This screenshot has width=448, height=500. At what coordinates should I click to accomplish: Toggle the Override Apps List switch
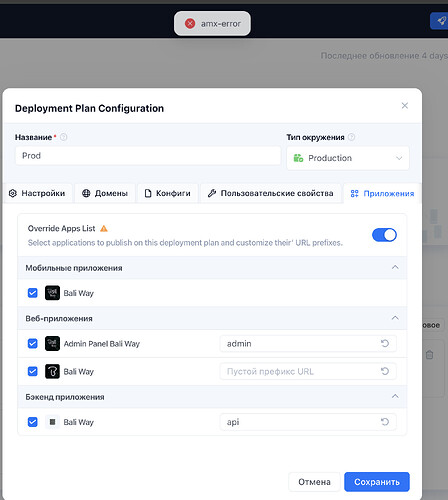[x=384, y=235]
